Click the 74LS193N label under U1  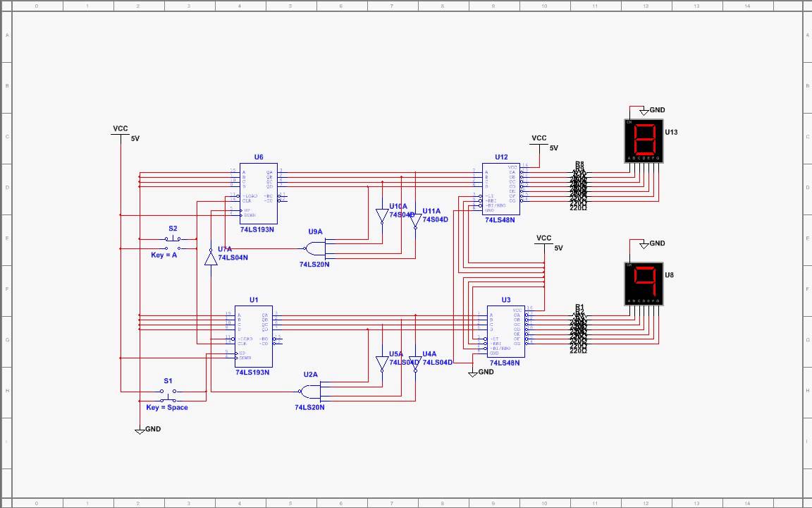click(252, 373)
